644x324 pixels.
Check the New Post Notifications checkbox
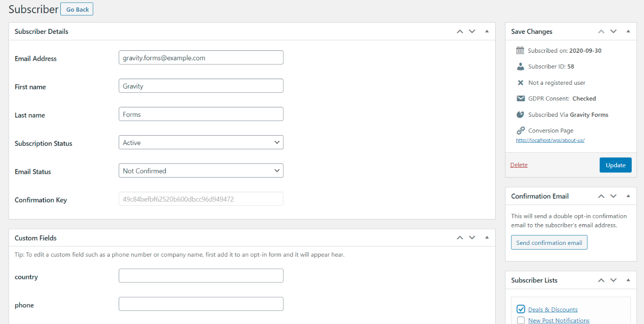[x=521, y=320]
